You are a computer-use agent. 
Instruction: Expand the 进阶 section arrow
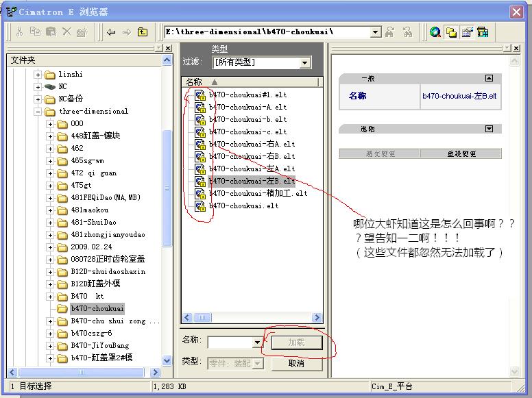489,129
